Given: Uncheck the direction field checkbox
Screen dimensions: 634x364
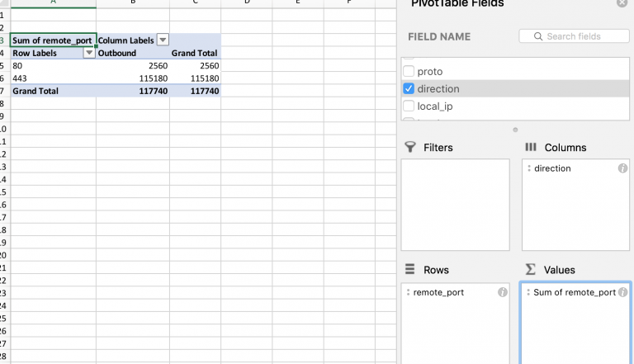Looking at the screenshot, I should pos(409,89).
